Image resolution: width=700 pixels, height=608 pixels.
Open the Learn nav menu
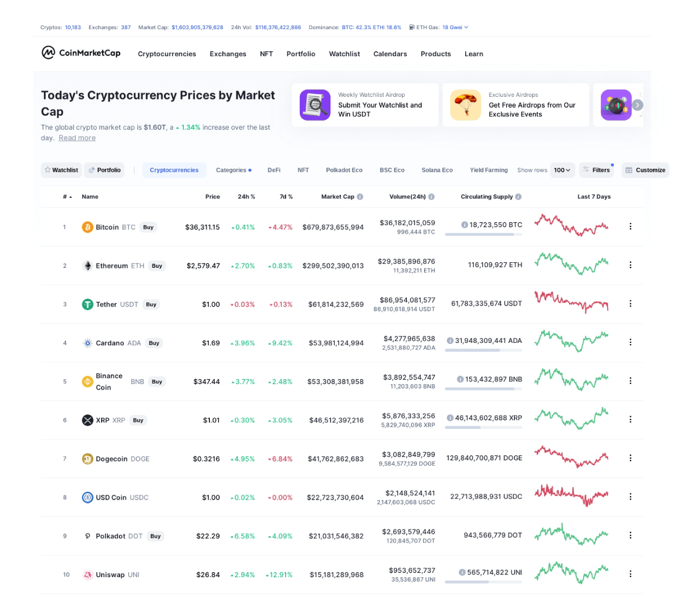click(x=474, y=54)
